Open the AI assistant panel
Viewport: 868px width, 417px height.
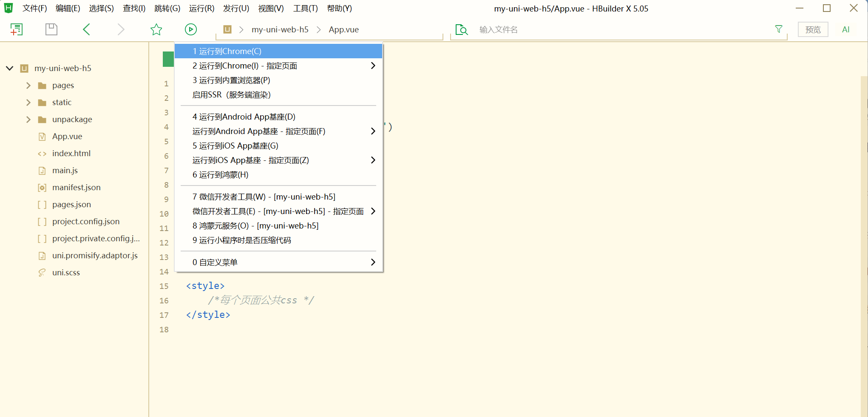[x=846, y=29]
